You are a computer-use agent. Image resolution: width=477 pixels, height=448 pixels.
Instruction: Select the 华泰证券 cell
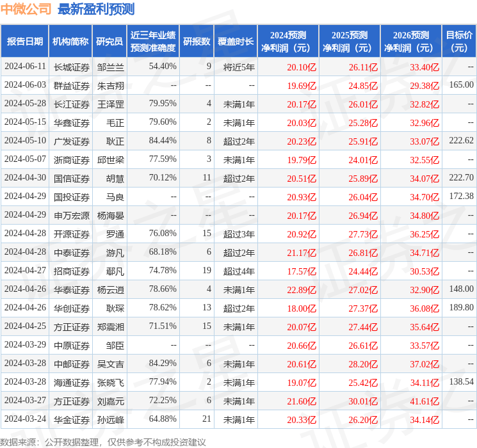pos(72,290)
